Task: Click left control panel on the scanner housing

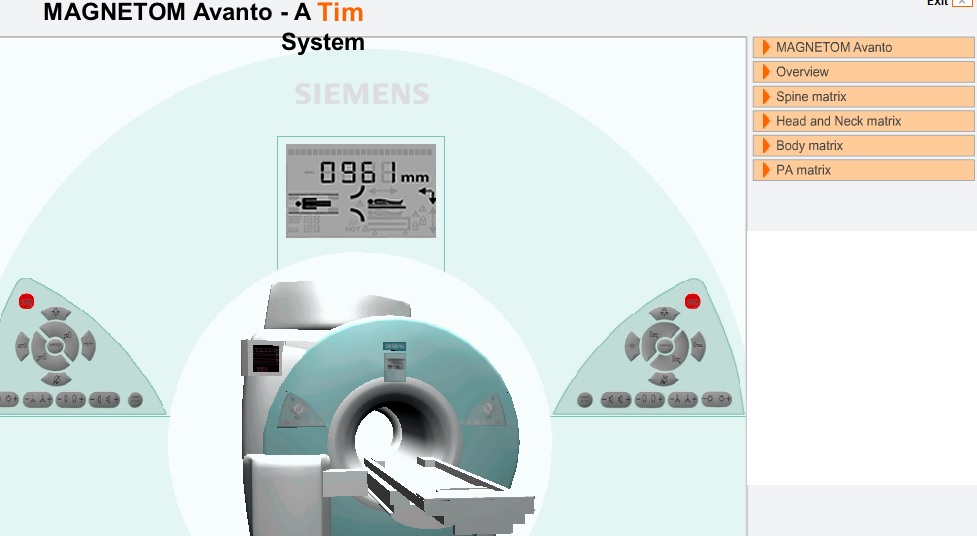Action: (x=300, y=410)
